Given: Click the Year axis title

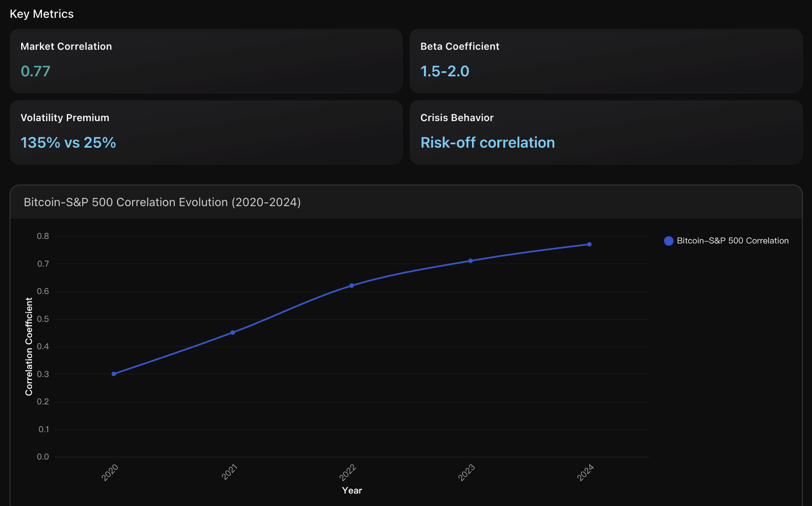Looking at the screenshot, I should pos(352,490).
